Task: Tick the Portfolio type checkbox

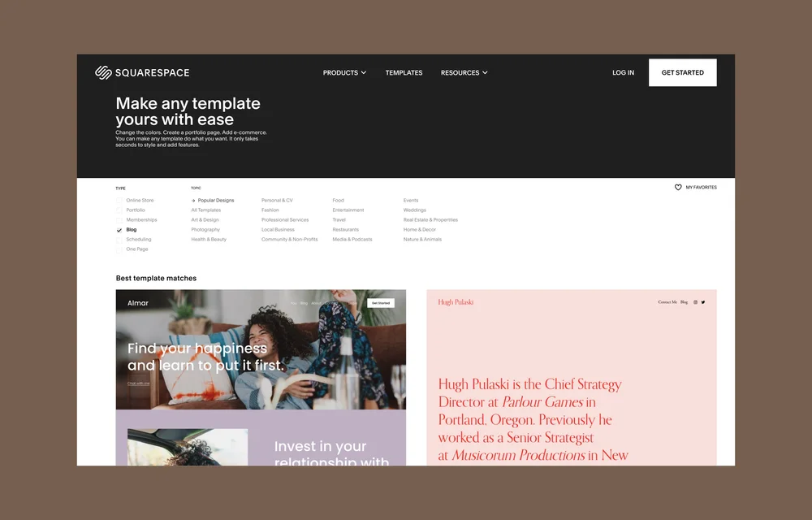Action: 119,210
